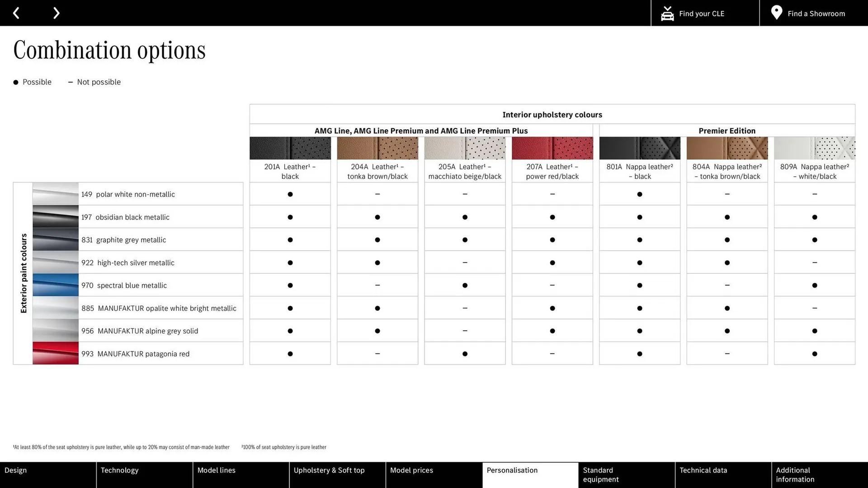
Task: Go to the previous page arrow
Action: point(16,13)
